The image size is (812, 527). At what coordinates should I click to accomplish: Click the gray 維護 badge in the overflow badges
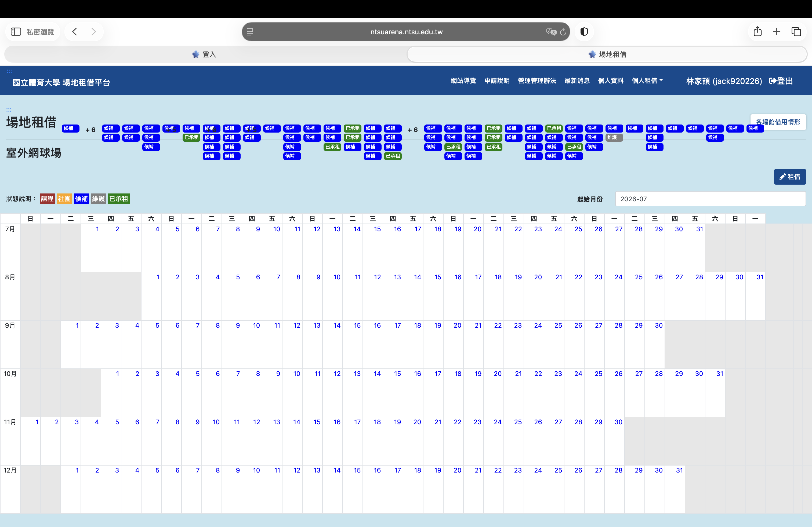[x=614, y=137]
